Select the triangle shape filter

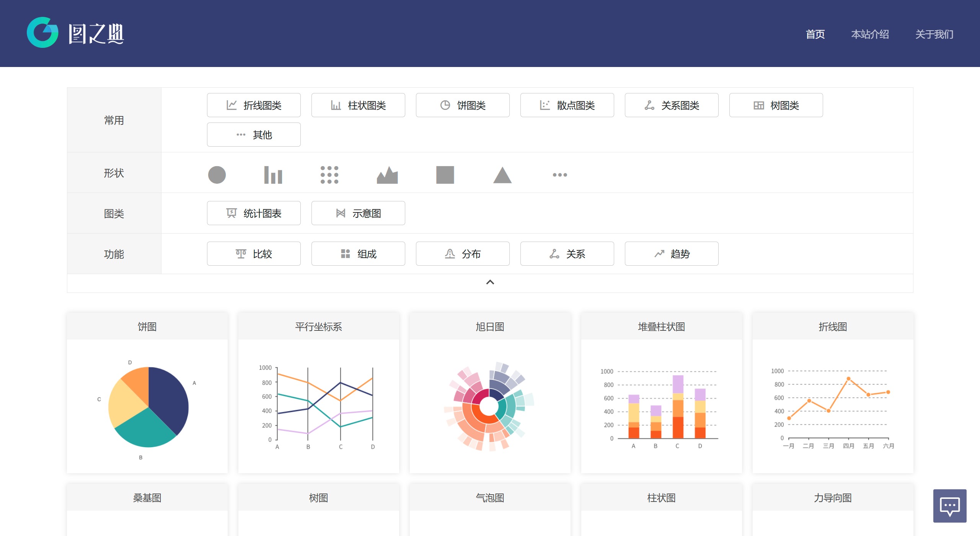[x=502, y=175]
